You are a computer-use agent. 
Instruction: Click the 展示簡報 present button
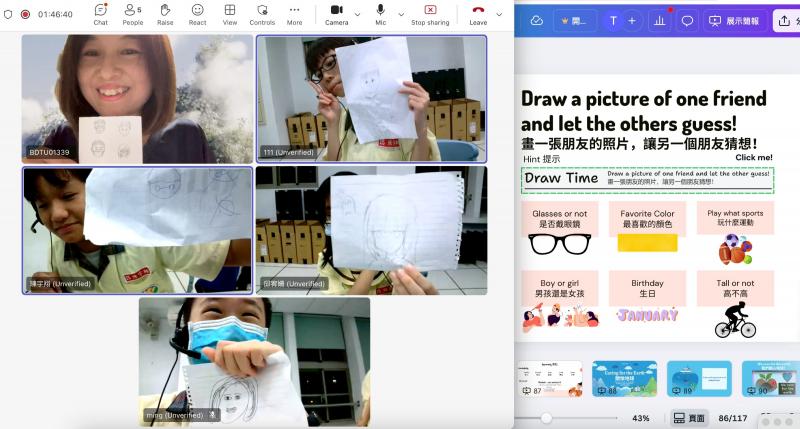tap(733, 20)
